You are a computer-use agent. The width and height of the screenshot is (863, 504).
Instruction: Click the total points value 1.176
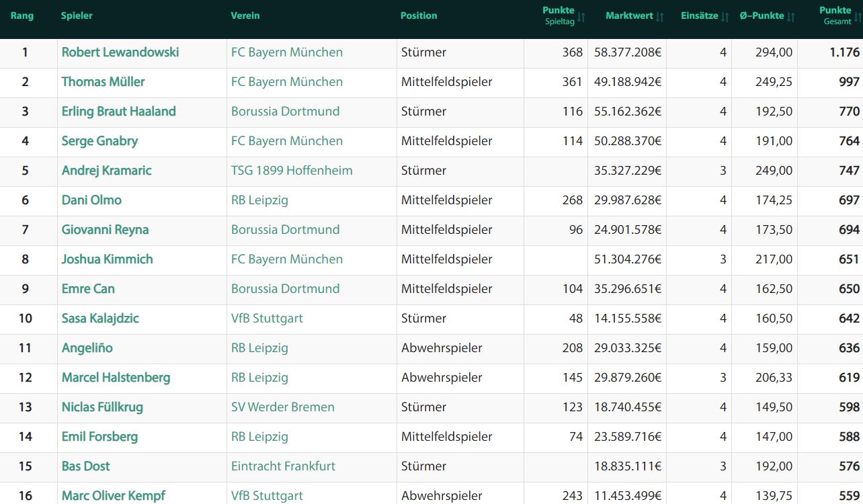pyautogui.click(x=844, y=52)
